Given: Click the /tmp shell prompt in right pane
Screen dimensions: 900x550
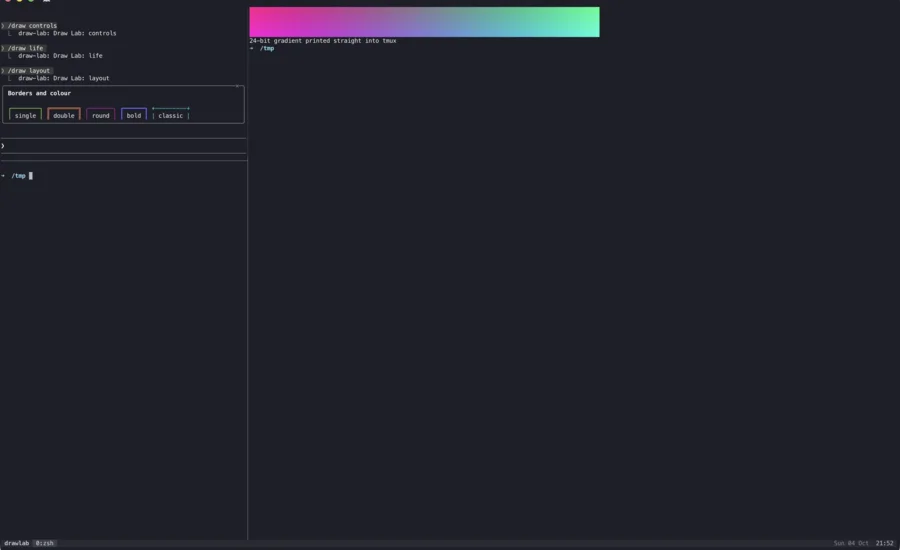Looking at the screenshot, I should [x=267, y=48].
